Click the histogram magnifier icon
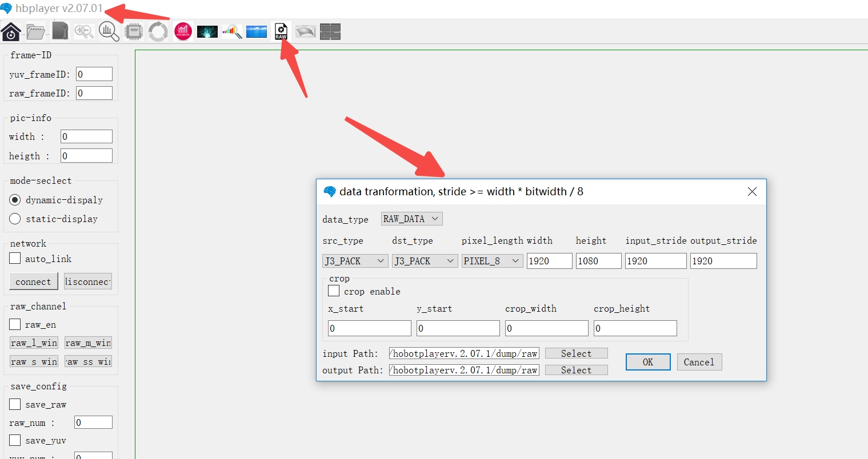This screenshot has width=868, height=459. coord(109,31)
